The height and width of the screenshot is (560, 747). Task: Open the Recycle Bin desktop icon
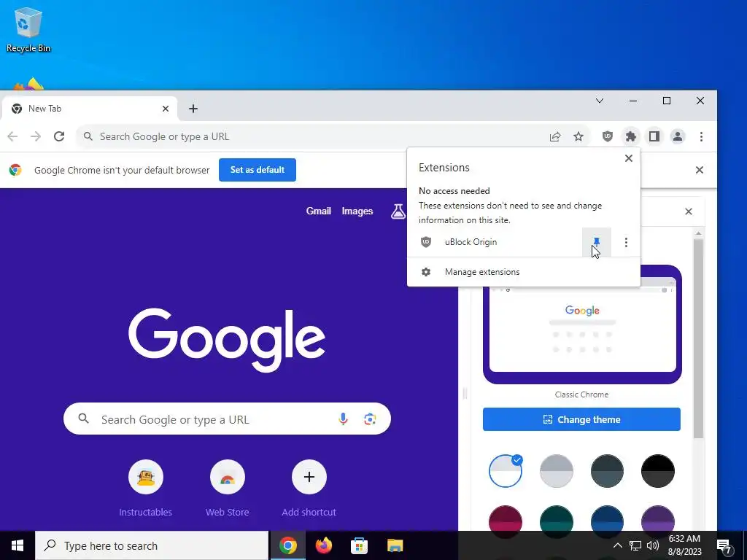click(x=28, y=29)
